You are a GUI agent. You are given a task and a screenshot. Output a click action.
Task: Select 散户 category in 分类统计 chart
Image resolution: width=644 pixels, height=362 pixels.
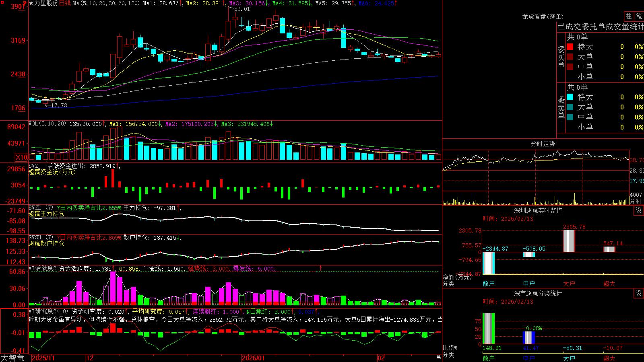point(489,358)
